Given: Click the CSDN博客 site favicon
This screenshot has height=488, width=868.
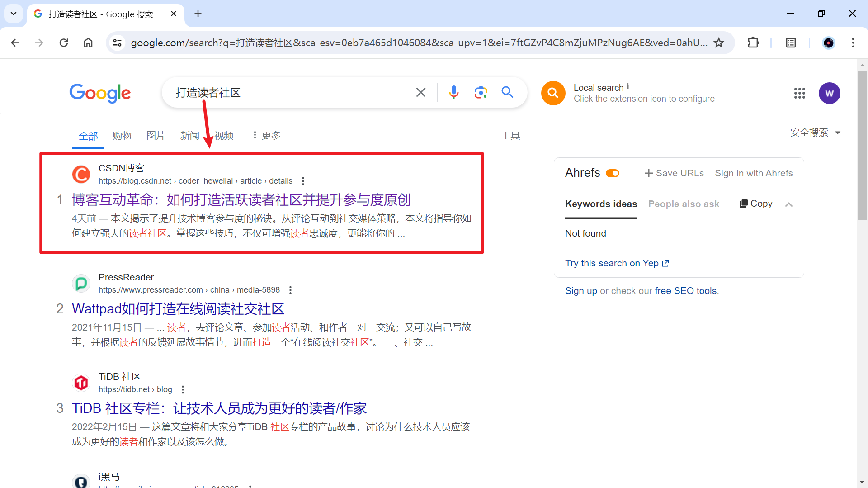Looking at the screenshot, I should pos(81,174).
